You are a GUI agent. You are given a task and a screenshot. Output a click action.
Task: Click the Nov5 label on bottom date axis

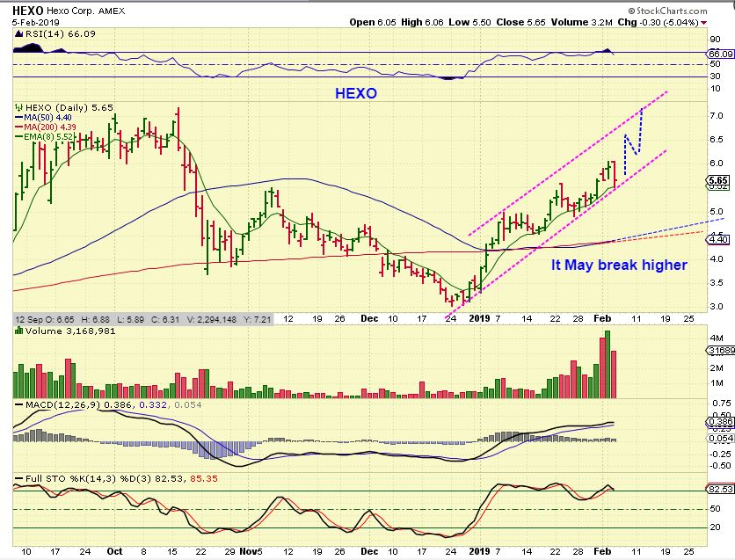251,551
